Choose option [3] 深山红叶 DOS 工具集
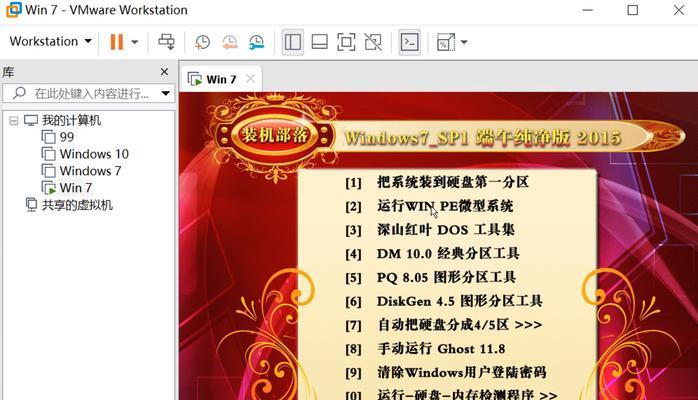This screenshot has height=400, width=698. (430, 230)
